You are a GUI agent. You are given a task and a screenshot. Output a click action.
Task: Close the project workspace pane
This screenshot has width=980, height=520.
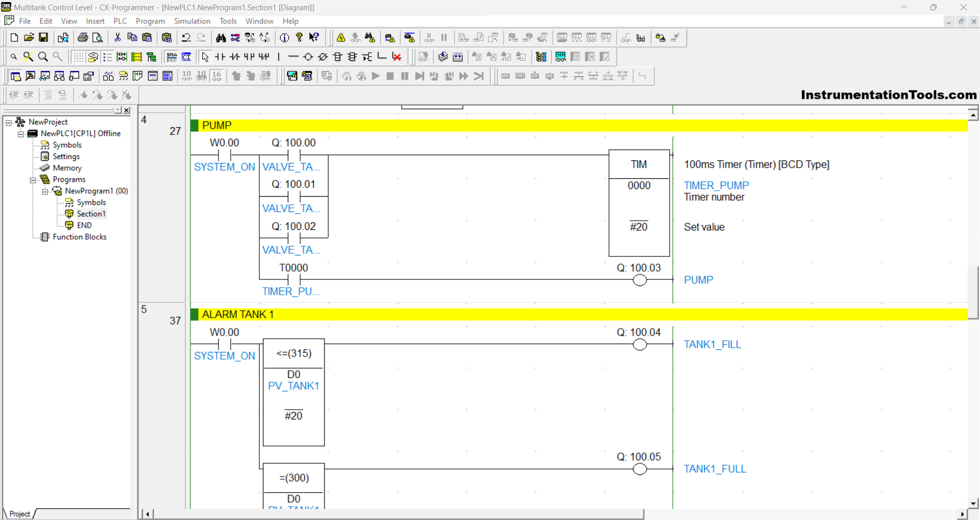click(127, 110)
